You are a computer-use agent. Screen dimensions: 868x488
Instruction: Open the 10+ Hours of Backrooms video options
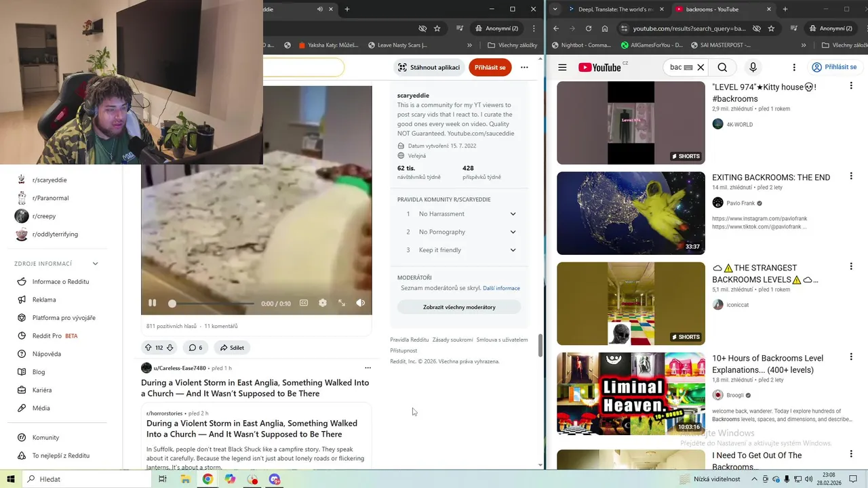coord(851,357)
